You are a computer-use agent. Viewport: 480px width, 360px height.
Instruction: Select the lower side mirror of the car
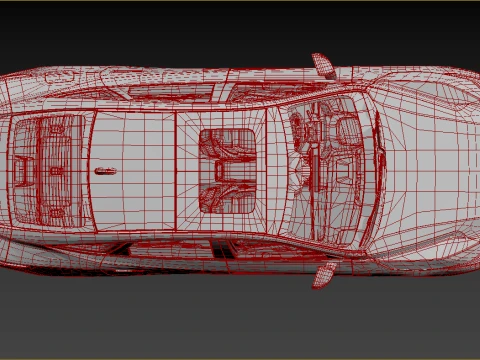(x=323, y=275)
